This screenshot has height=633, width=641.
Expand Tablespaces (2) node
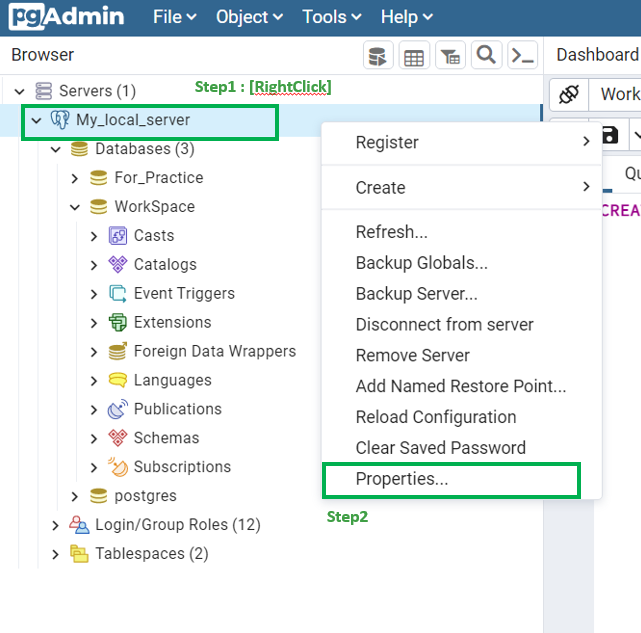(x=56, y=554)
